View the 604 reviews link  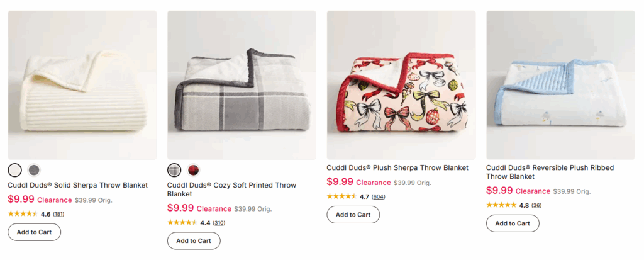tap(378, 196)
